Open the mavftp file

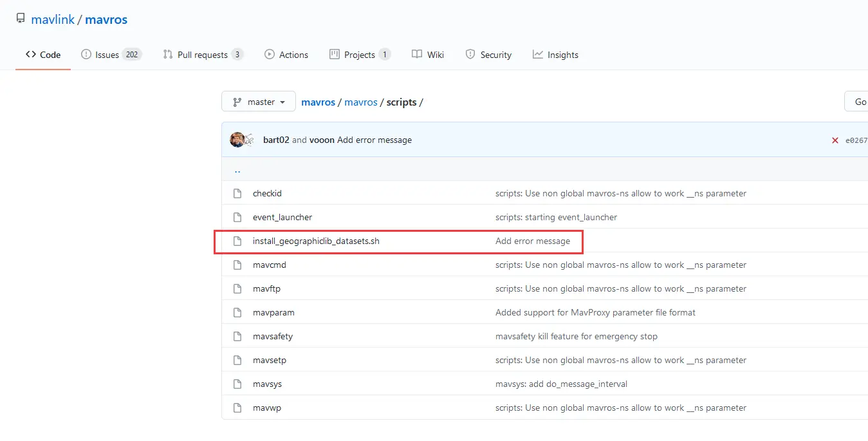tap(266, 288)
